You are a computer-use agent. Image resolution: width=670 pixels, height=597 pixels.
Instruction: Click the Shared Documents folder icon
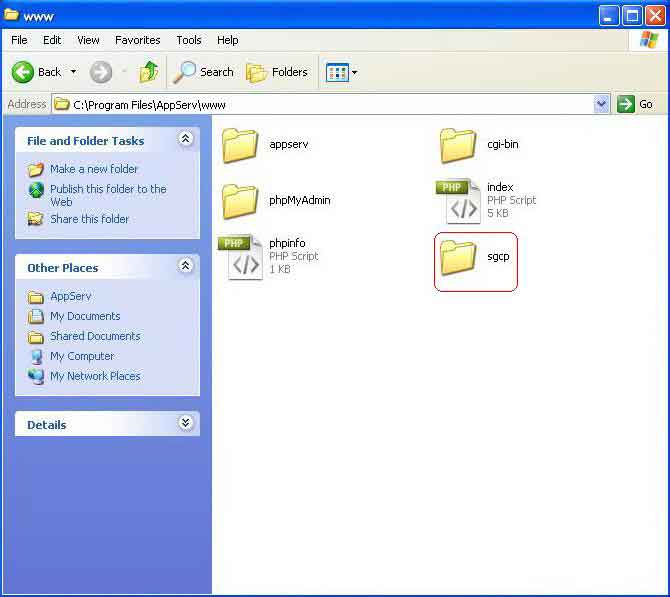(36, 337)
